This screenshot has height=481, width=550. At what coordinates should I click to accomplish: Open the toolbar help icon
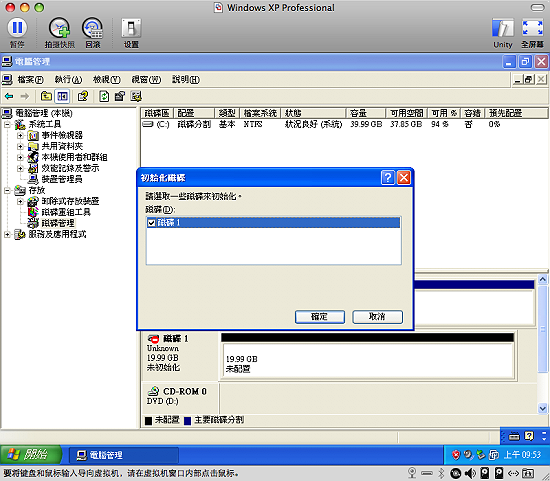pos(83,96)
